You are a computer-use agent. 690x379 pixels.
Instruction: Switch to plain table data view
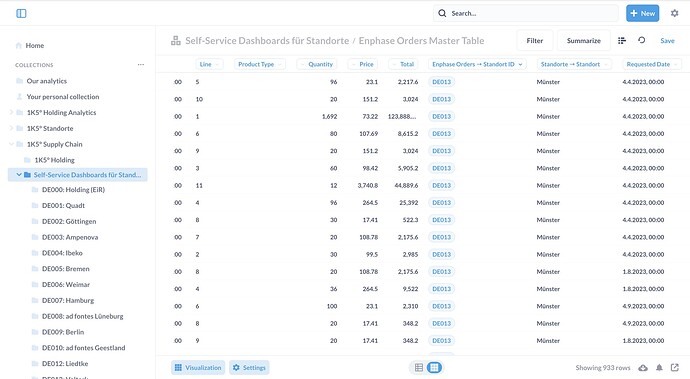pyautogui.click(x=419, y=368)
